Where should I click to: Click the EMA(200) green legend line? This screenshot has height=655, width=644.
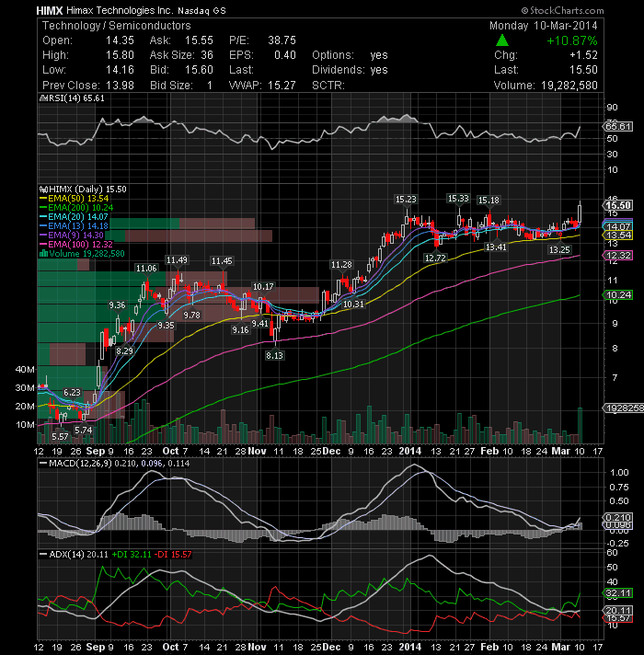[43, 208]
